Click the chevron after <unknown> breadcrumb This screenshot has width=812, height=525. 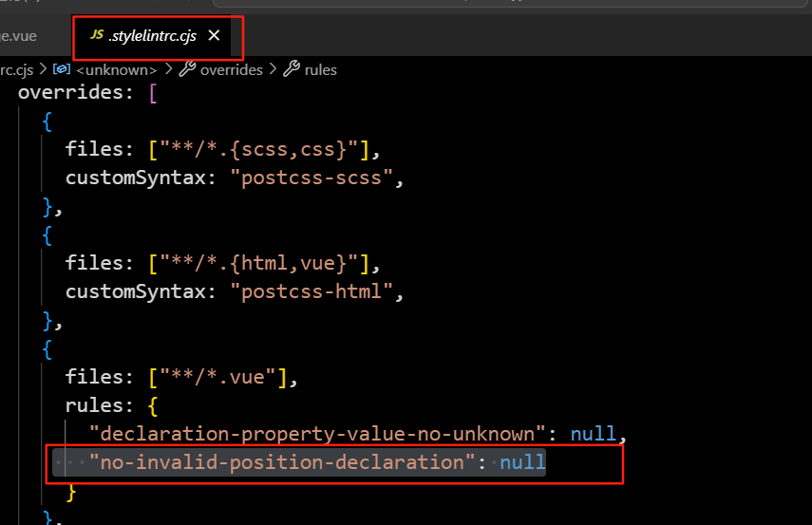click(x=168, y=69)
